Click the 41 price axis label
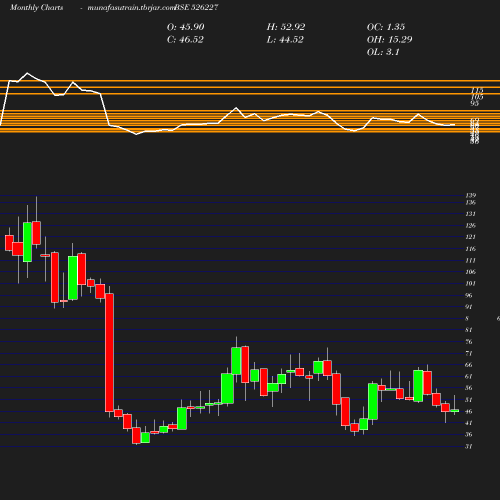 coord(469,423)
